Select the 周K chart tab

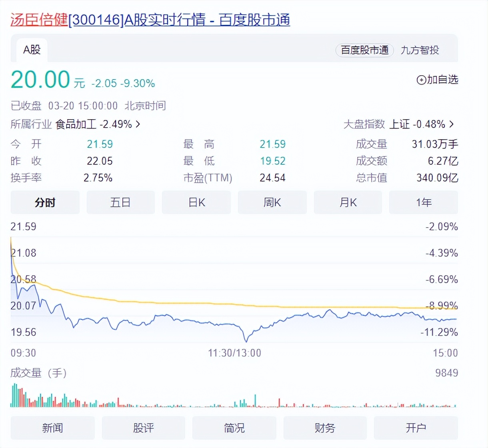pyautogui.click(x=272, y=202)
